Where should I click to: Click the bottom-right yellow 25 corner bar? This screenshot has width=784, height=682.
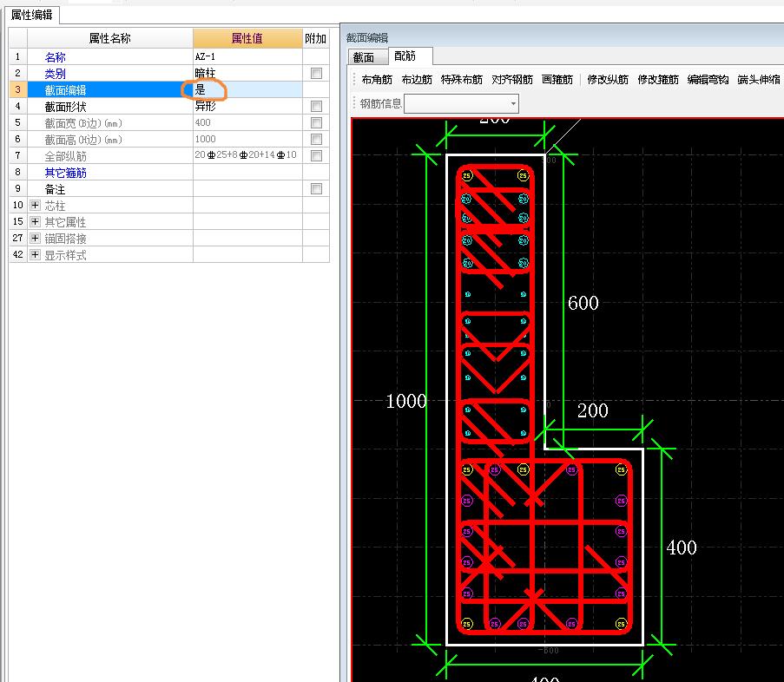[621, 624]
